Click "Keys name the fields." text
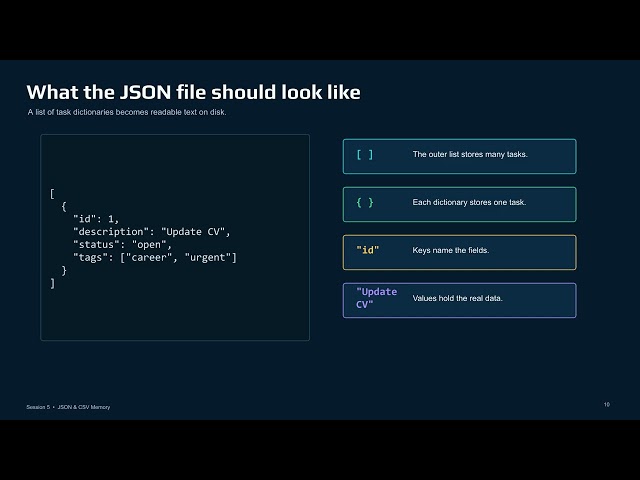 [x=451, y=250]
